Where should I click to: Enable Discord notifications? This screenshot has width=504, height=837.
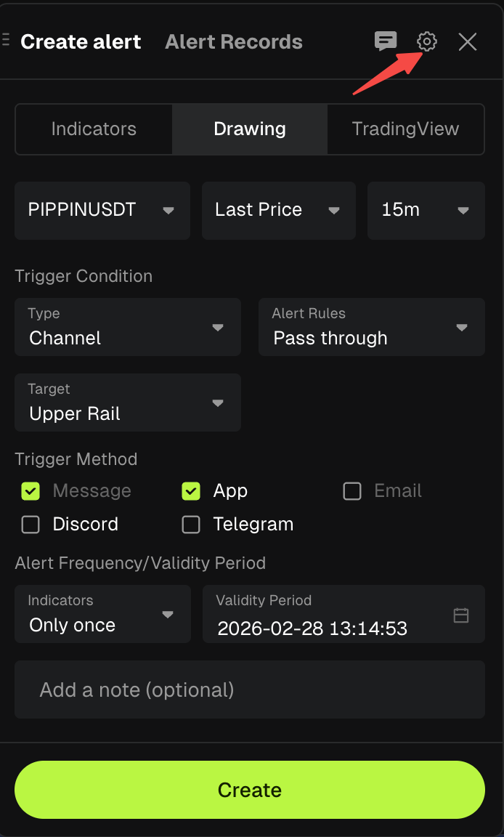coord(30,524)
